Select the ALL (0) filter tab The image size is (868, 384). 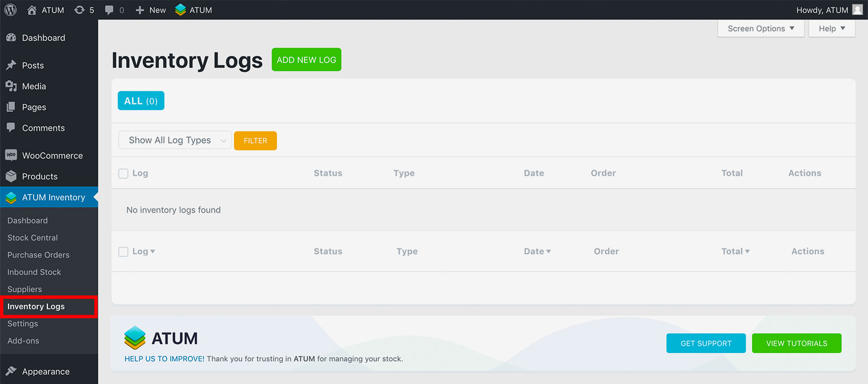tap(141, 101)
